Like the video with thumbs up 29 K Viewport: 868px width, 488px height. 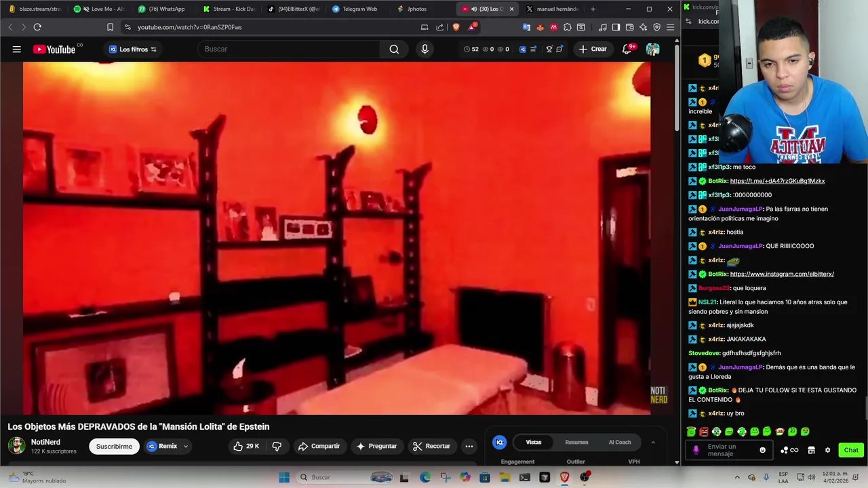(x=246, y=446)
